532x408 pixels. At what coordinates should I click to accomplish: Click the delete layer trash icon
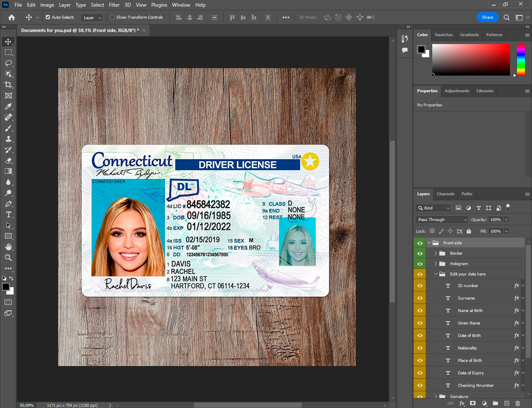coord(517,403)
